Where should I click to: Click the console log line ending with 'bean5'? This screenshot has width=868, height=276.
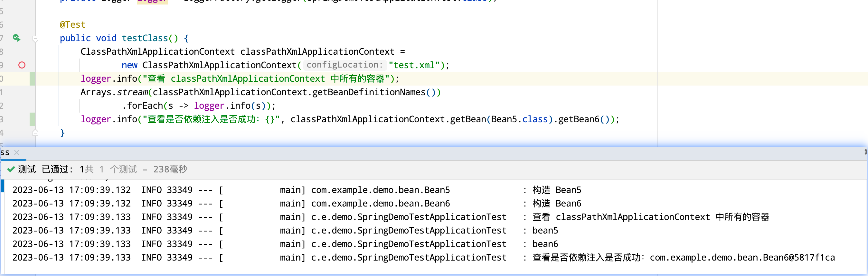[285, 231]
